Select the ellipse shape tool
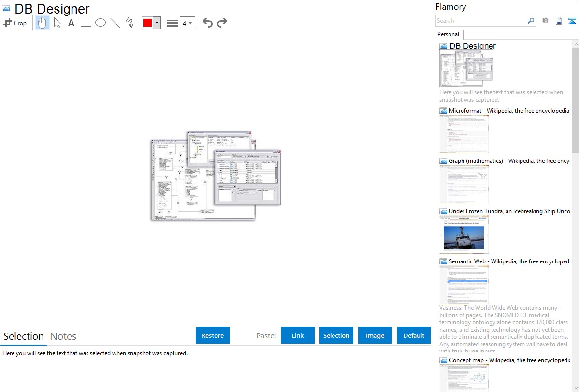This screenshot has height=392, width=579. click(x=101, y=23)
